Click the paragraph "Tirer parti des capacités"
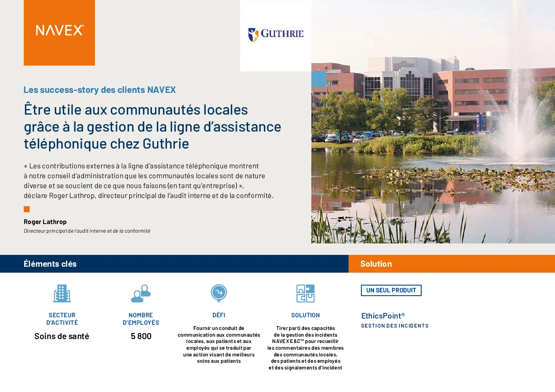 (x=305, y=348)
